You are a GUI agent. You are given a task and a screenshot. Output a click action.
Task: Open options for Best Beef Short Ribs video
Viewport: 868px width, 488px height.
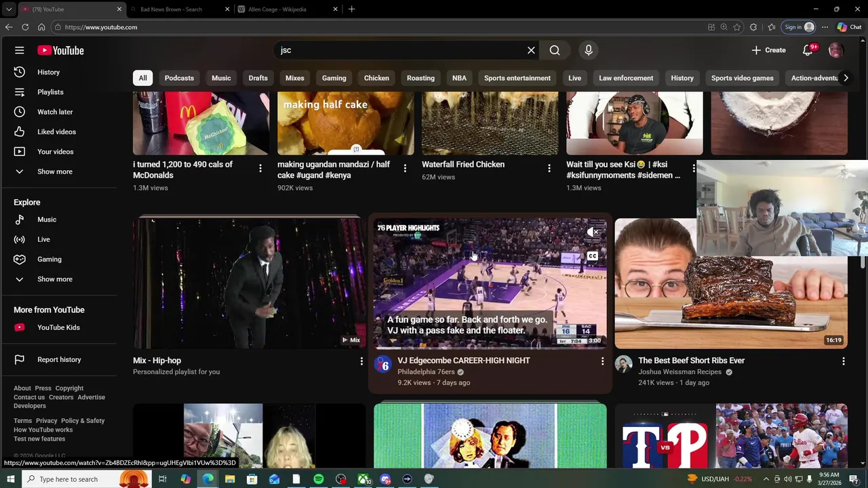843,361
